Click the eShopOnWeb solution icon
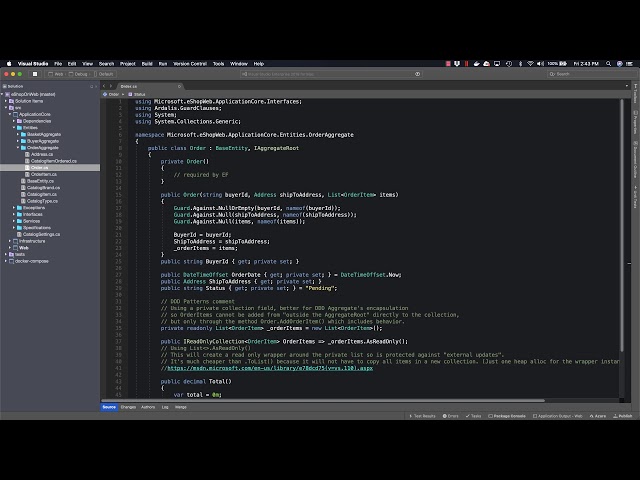The width and height of the screenshot is (640, 480). tap(7, 94)
